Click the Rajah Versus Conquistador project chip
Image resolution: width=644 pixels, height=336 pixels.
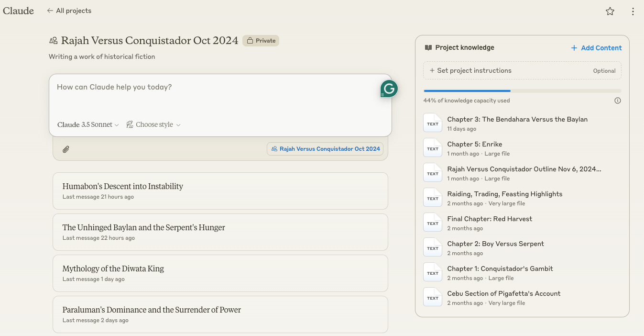[325, 149]
